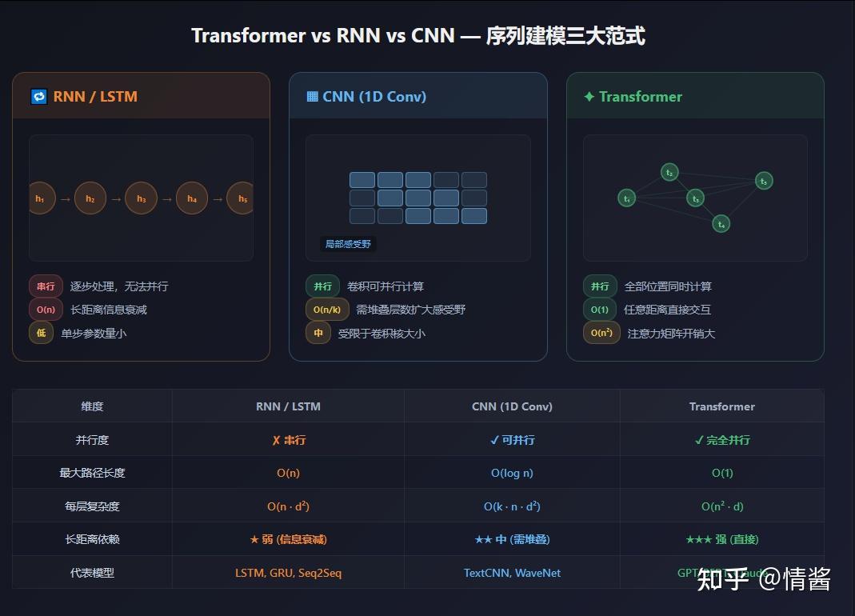Select the h₃ node in the RNN chain
855x616 pixels.
pyautogui.click(x=142, y=198)
